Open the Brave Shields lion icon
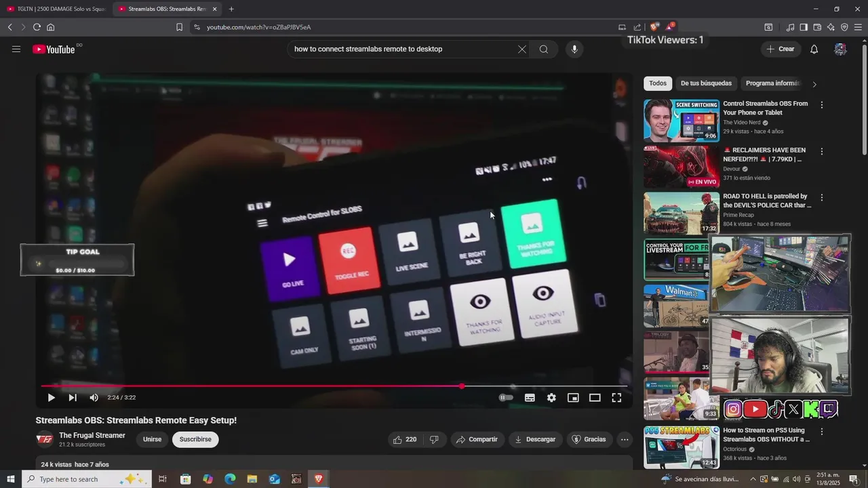 click(x=654, y=27)
